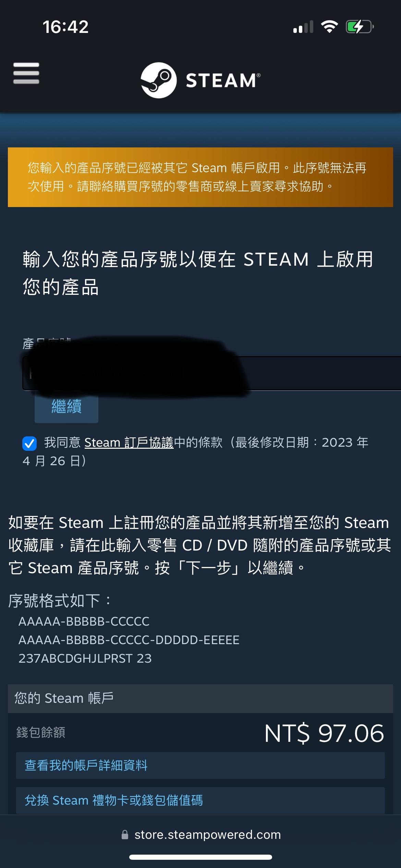Tap the Steam logo icon
The width and height of the screenshot is (401, 868).
[159, 80]
